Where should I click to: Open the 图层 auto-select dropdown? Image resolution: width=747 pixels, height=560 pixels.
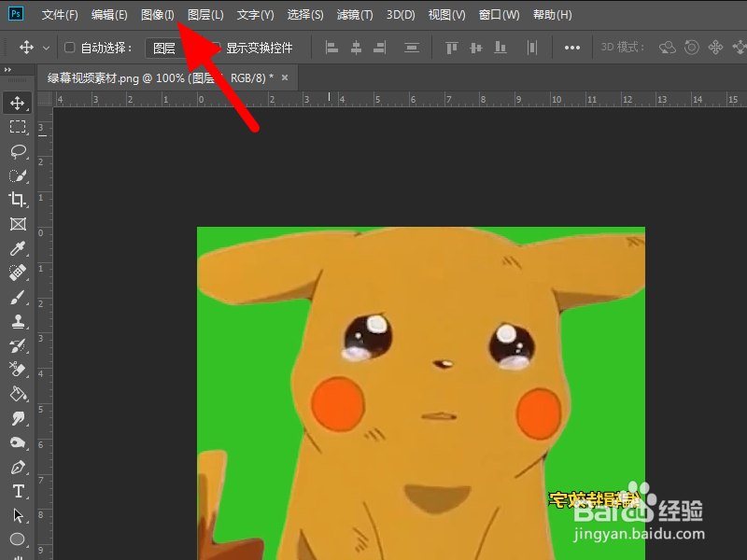click(x=165, y=49)
